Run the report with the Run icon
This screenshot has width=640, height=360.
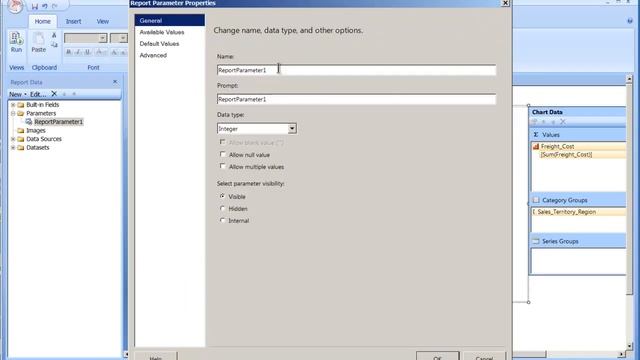pos(16,38)
